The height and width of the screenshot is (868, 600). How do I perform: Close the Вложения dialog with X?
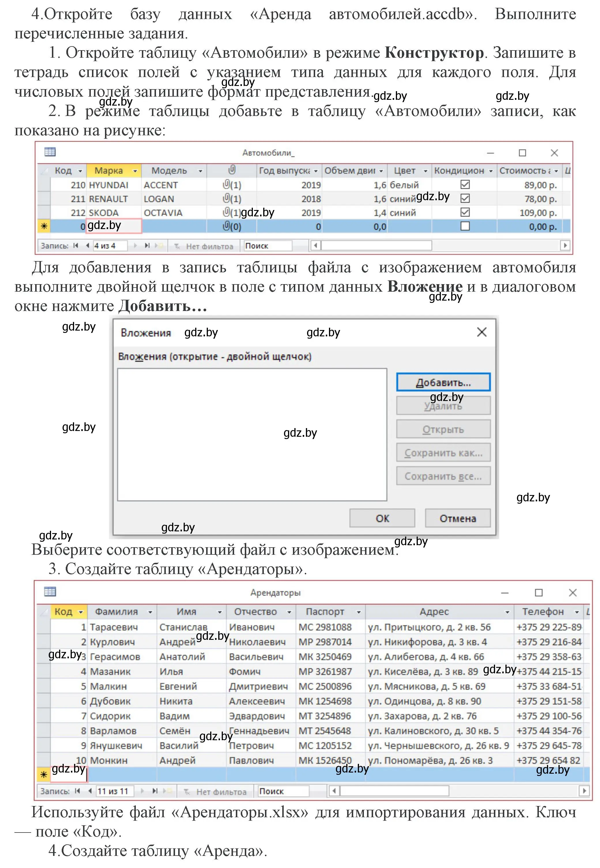(481, 332)
